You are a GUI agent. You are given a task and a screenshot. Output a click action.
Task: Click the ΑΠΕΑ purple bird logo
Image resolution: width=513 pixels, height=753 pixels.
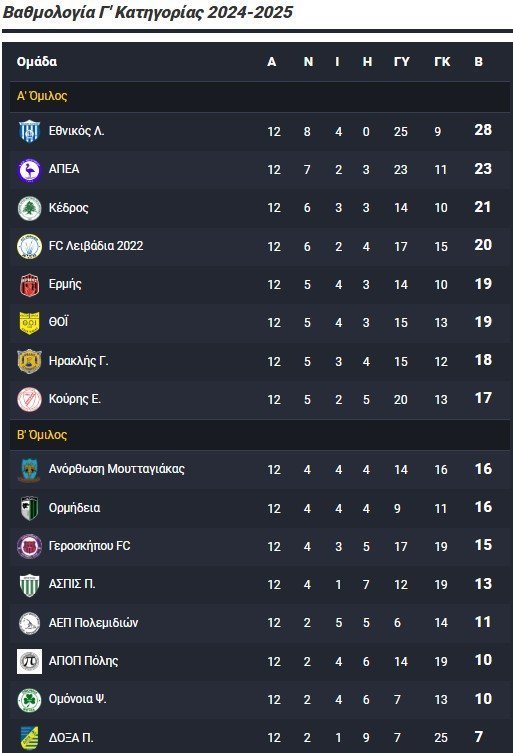pyautogui.click(x=29, y=170)
